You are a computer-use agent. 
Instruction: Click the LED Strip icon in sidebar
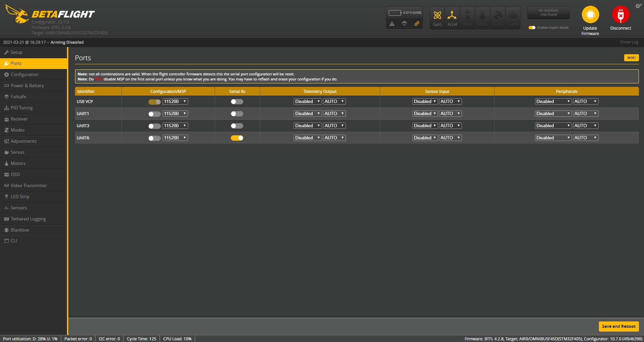coord(6,197)
